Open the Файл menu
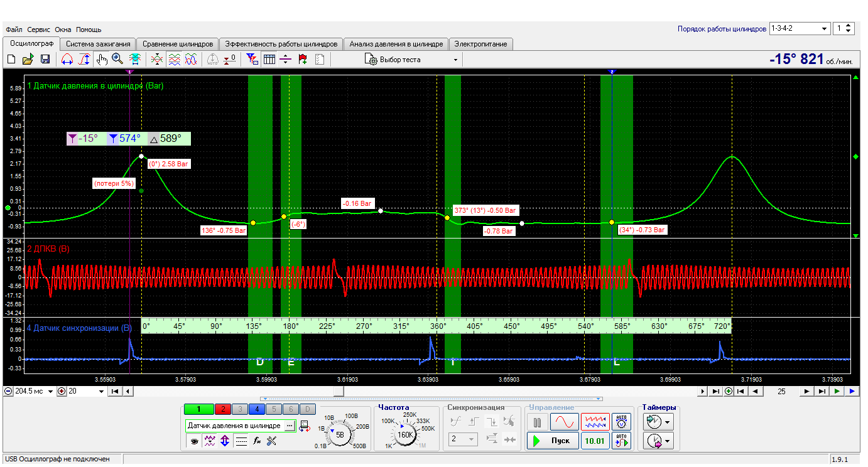The width and height of the screenshot is (868, 467). 14,30
